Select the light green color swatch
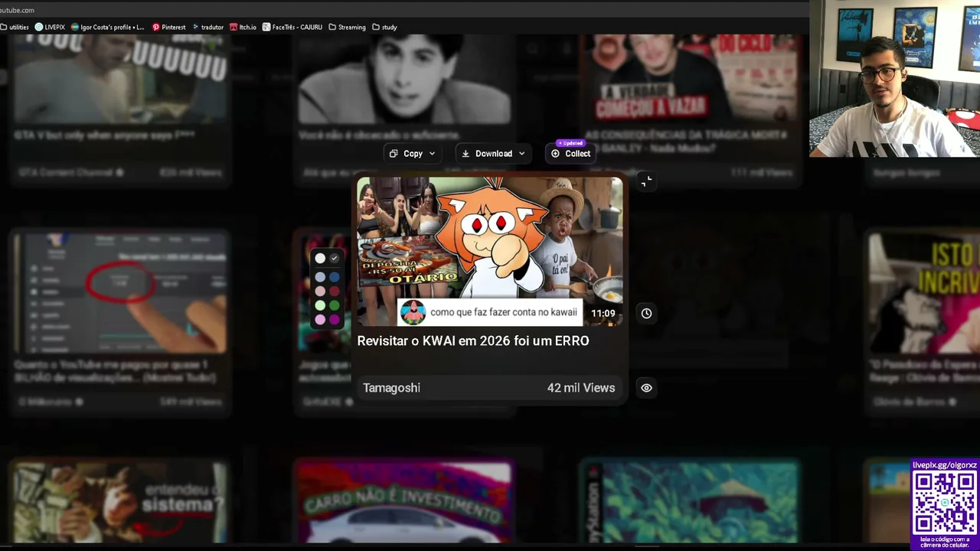This screenshot has width=980, height=551. 320,305
